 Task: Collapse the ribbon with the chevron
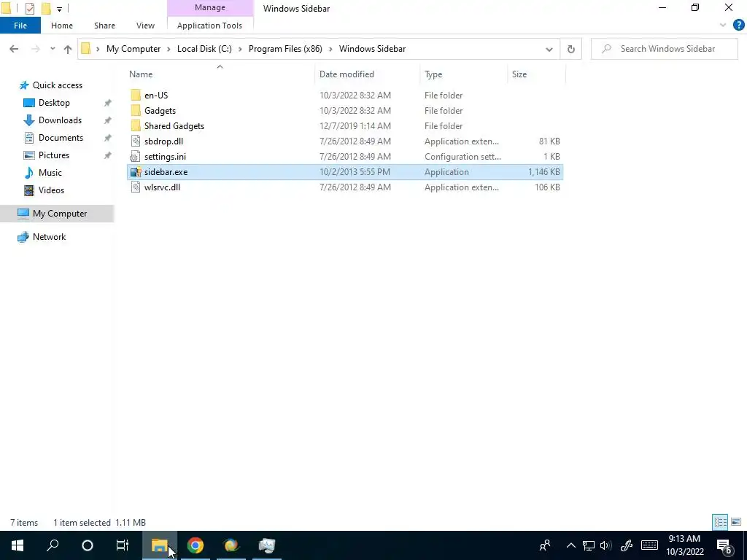(x=723, y=26)
